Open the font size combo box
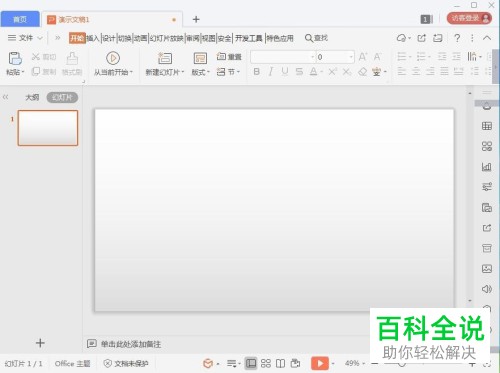The width and height of the screenshot is (500, 373). [x=335, y=57]
